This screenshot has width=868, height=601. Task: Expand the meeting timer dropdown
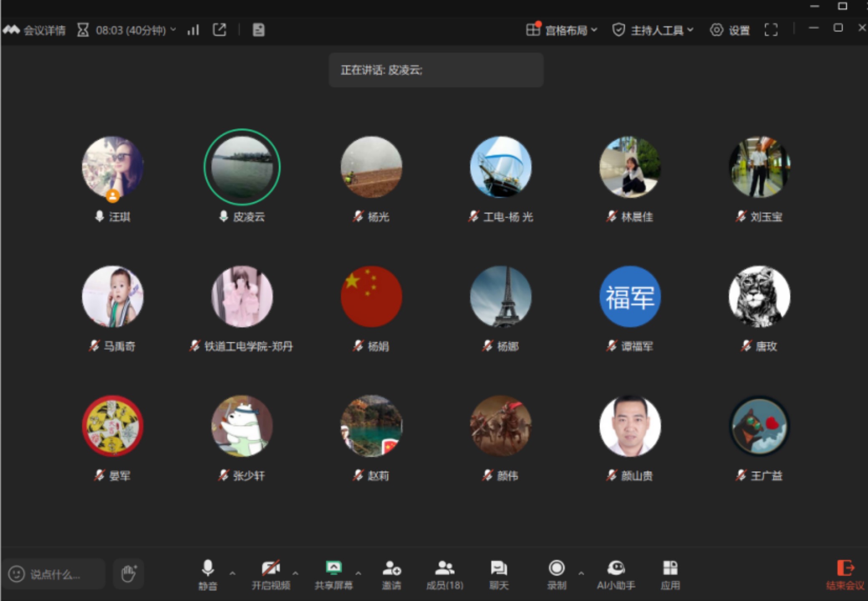tap(173, 30)
